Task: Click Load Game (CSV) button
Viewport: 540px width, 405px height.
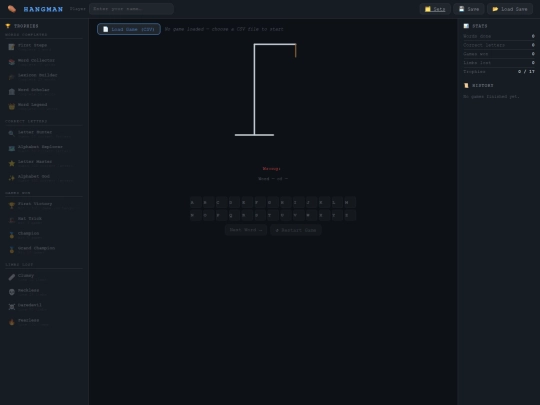Action: 129,29
